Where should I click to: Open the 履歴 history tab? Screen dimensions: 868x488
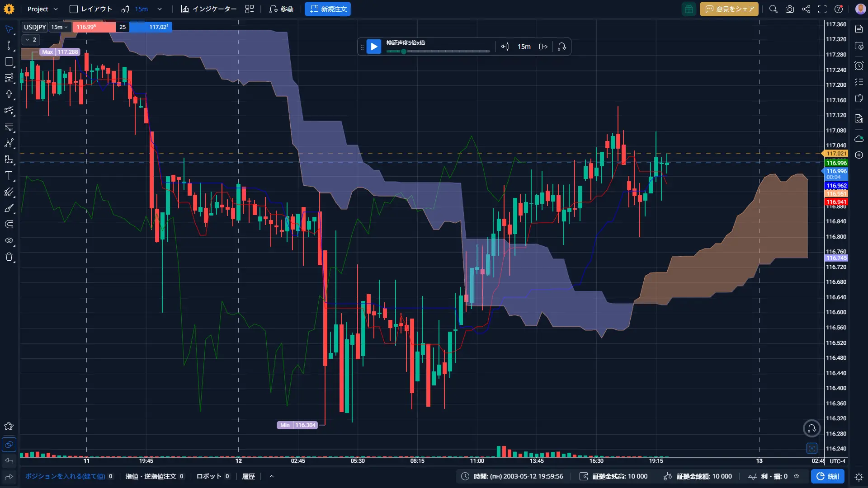tap(248, 476)
